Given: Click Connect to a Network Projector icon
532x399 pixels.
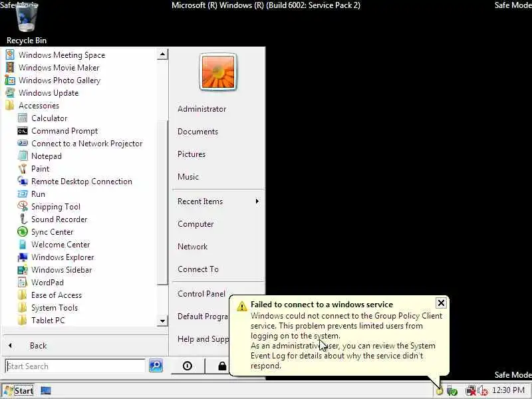Looking at the screenshot, I should (23, 143).
